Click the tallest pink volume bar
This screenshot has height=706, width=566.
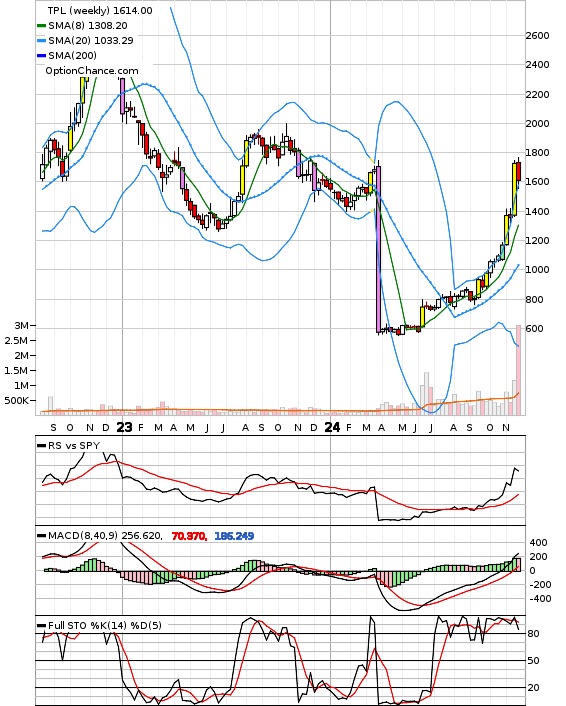point(518,370)
